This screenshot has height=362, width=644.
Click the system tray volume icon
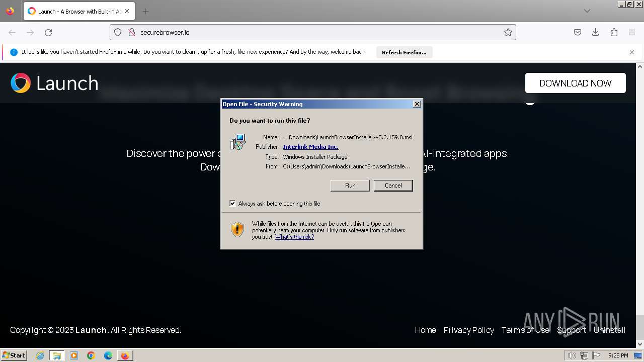click(572, 355)
